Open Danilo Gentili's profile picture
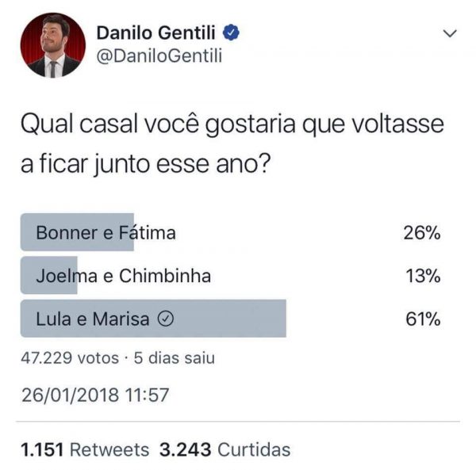The width and height of the screenshot is (476, 470). pyautogui.click(x=52, y=45)
